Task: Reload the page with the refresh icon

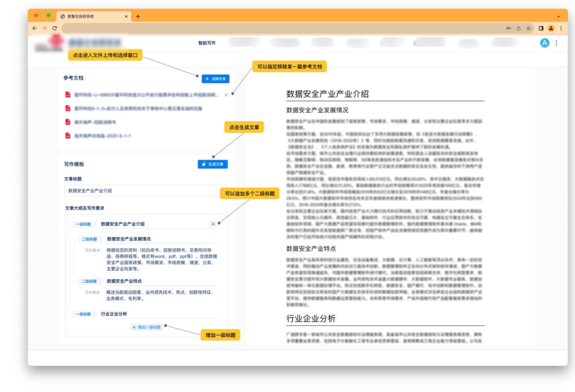Action: (x=55, y=28)
